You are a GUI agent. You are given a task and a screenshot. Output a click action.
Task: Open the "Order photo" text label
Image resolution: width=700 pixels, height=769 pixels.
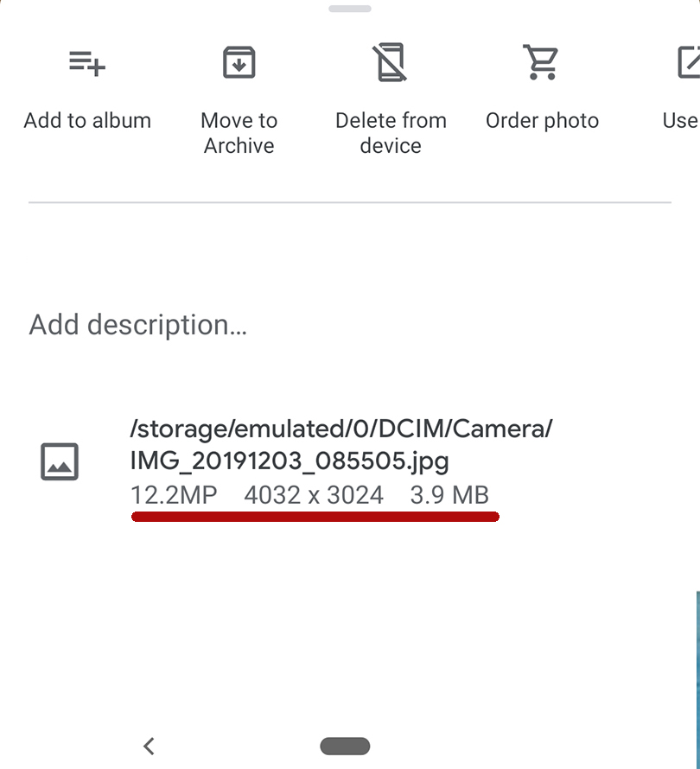(x=542, y=120)
